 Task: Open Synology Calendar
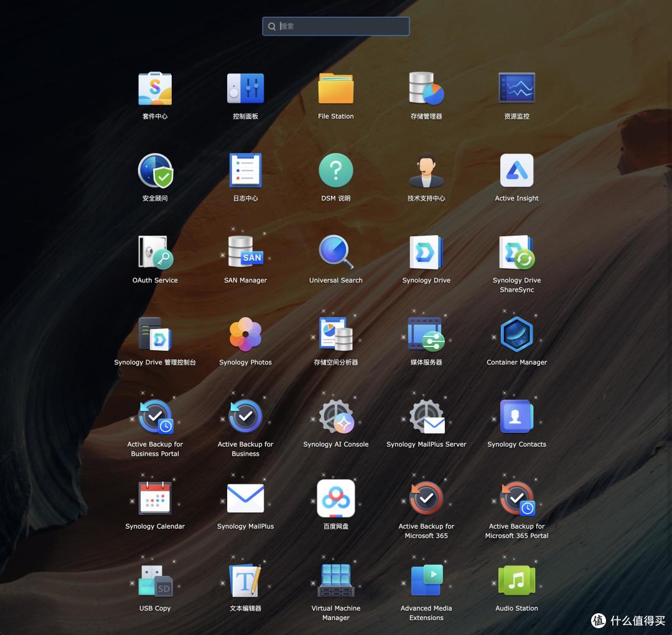click(x=155, y=498)
